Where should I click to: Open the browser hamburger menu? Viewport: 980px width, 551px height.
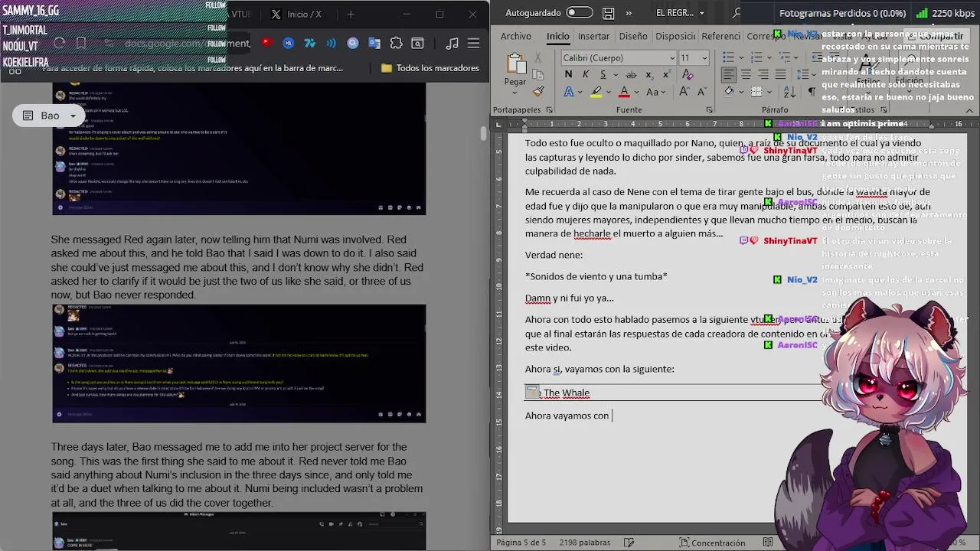(x=474, y=44)
